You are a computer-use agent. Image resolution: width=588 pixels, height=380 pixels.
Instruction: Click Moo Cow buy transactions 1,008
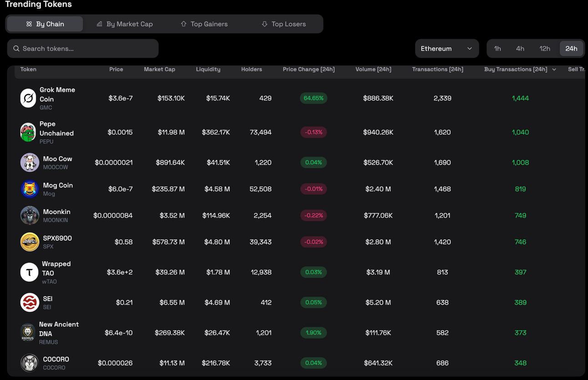pos(520,162)
